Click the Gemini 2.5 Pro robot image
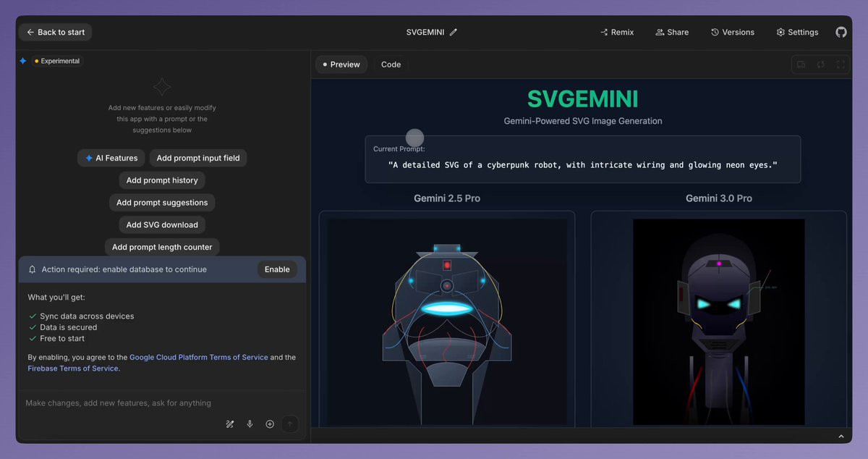Screen dimensions: 868x459 447,322
